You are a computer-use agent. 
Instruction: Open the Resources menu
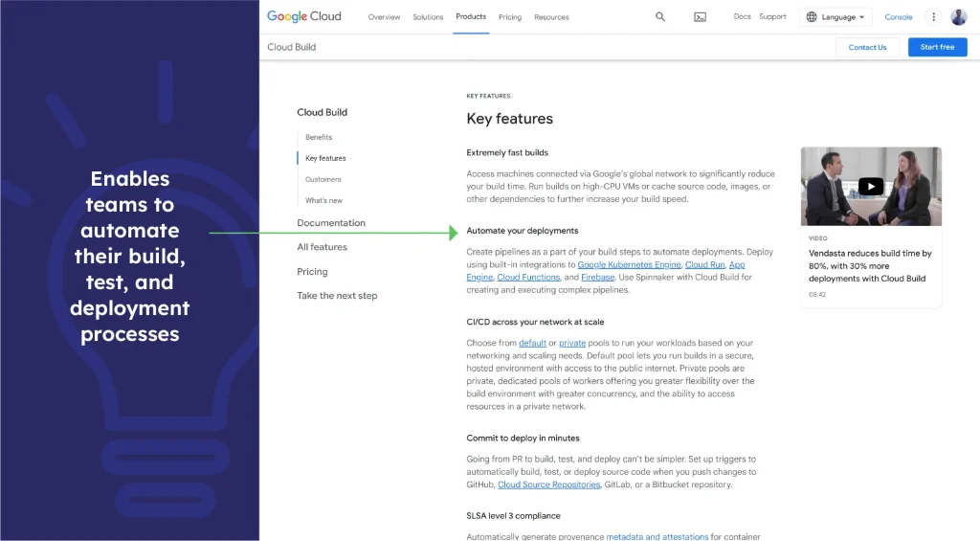pyautogui.click(x=551, y=17)
